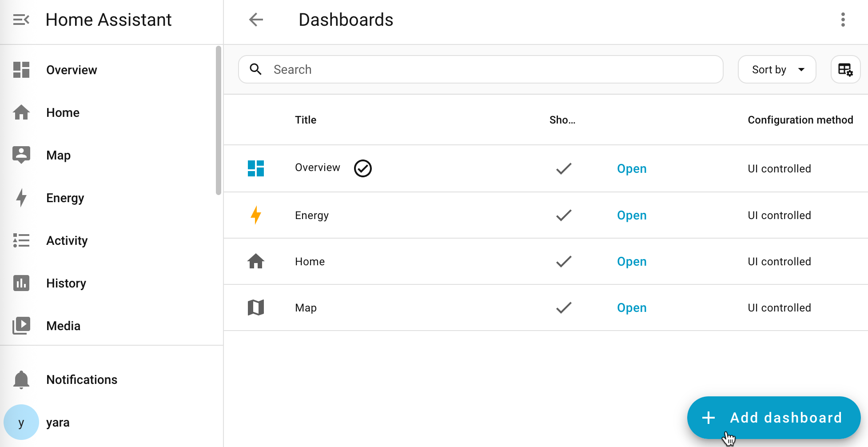
Task: Click inside the Search field
Action: [444, 69]
